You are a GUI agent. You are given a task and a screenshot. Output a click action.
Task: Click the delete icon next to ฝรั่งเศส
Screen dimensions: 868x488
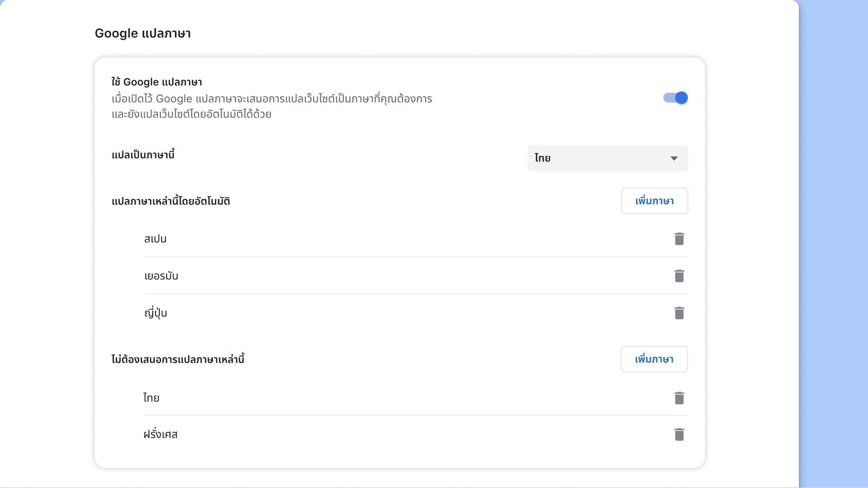(679, 434)
